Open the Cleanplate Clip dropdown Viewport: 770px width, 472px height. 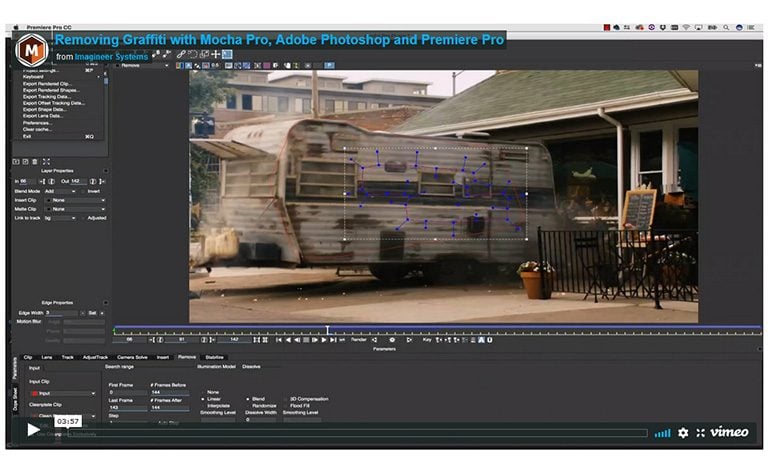point(63,416)
